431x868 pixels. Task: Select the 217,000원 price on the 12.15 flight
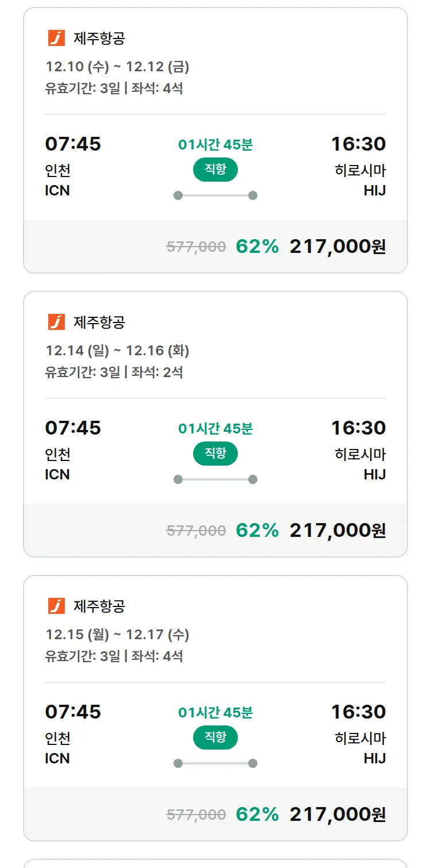tap(337, 815)
